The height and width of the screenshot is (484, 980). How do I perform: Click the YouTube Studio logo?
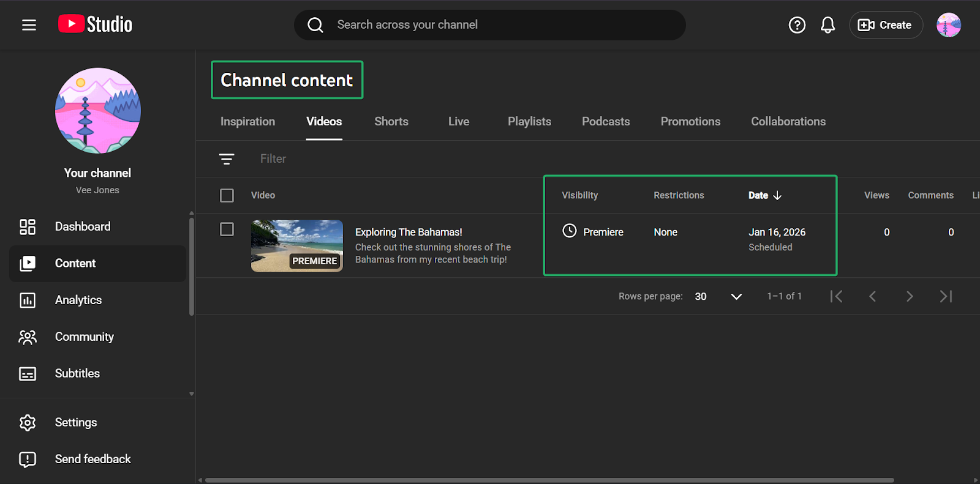click(x=96, y=24)
